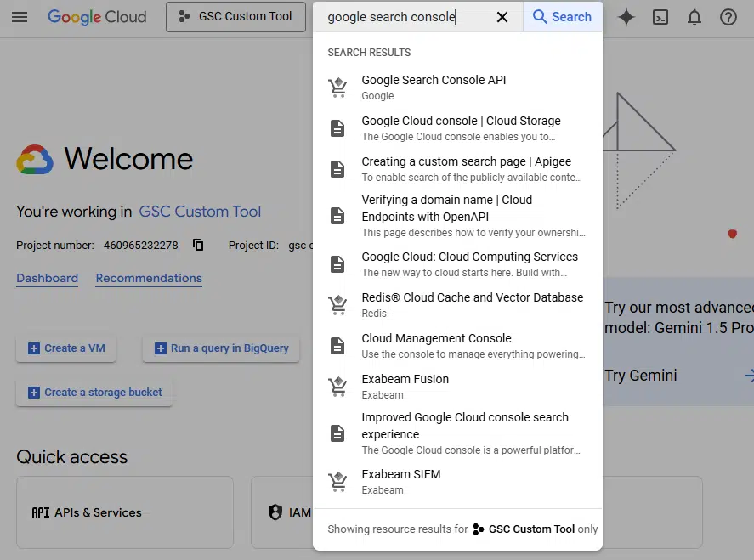Click Run a query in BigQuery
754x560 pixels.
click(x=221, y=348)
